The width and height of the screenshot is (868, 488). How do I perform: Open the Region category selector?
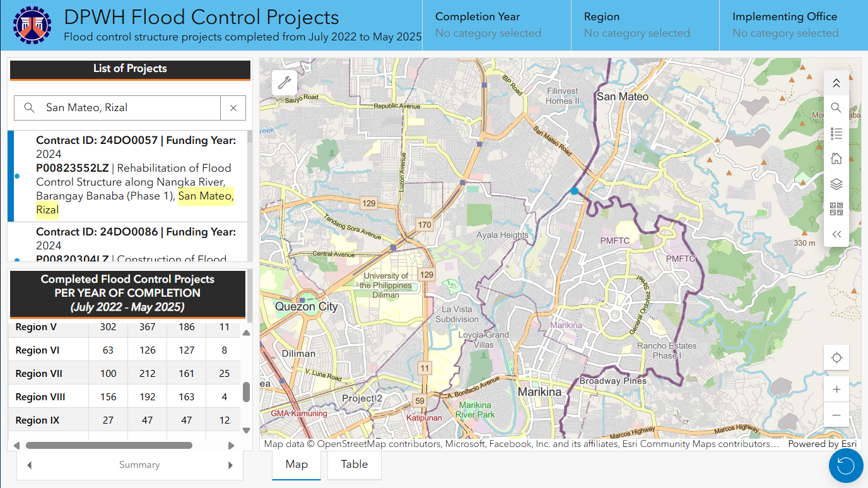click(645, 25)
